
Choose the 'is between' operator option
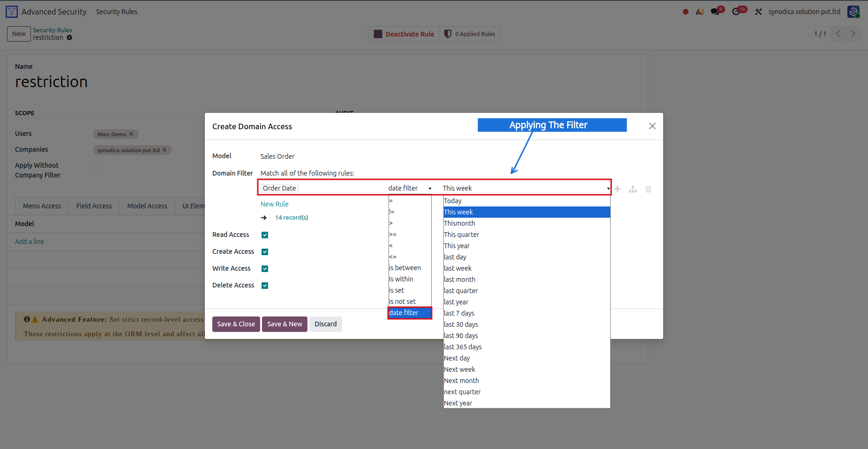click(x=410, y=268)
